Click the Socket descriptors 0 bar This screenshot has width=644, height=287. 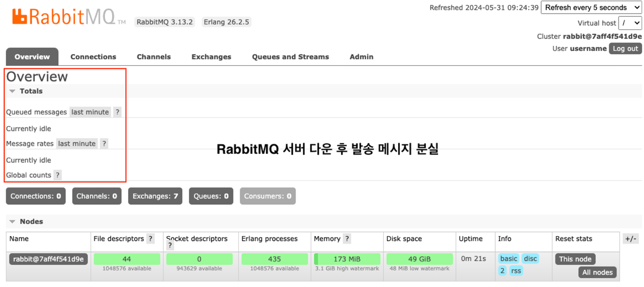point(199,259)
